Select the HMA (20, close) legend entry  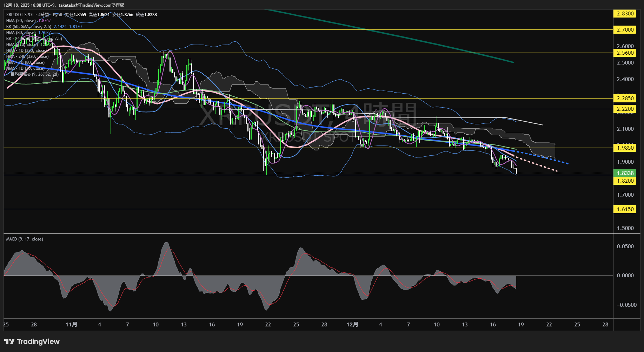click(21, 21)
